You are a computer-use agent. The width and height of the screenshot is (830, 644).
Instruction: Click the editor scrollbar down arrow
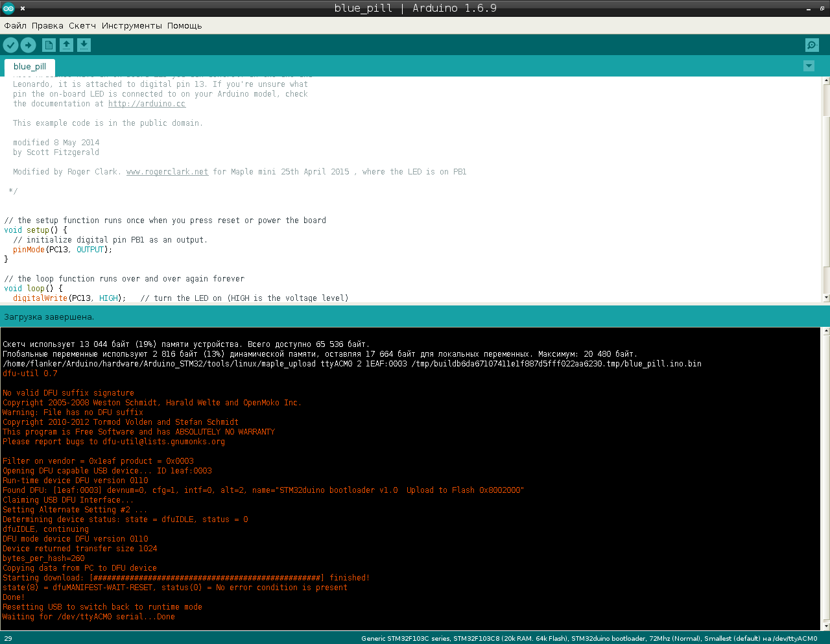pyautogui.click(x=826, y=298)
